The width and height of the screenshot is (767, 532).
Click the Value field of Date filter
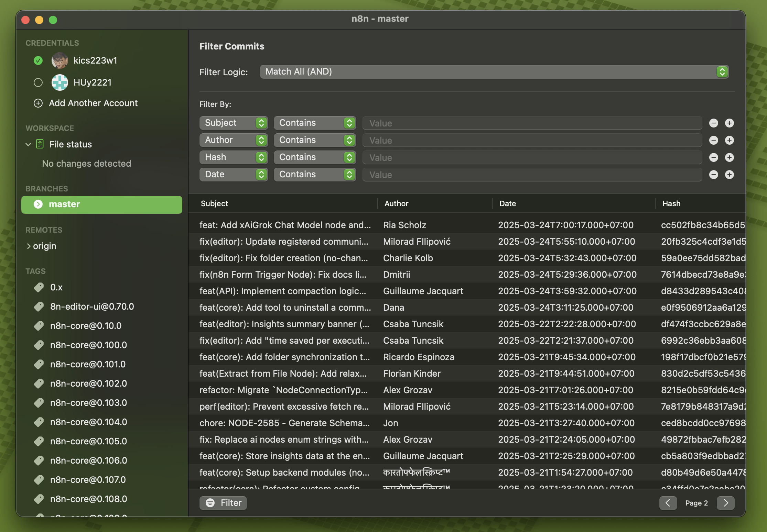tap(532, 175)
